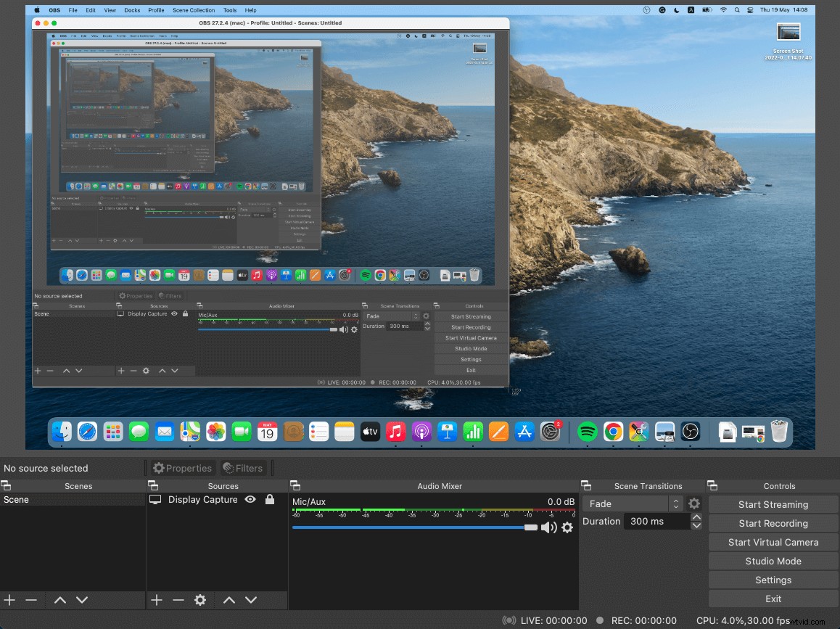Click the Fade selector down chevron

675,506
